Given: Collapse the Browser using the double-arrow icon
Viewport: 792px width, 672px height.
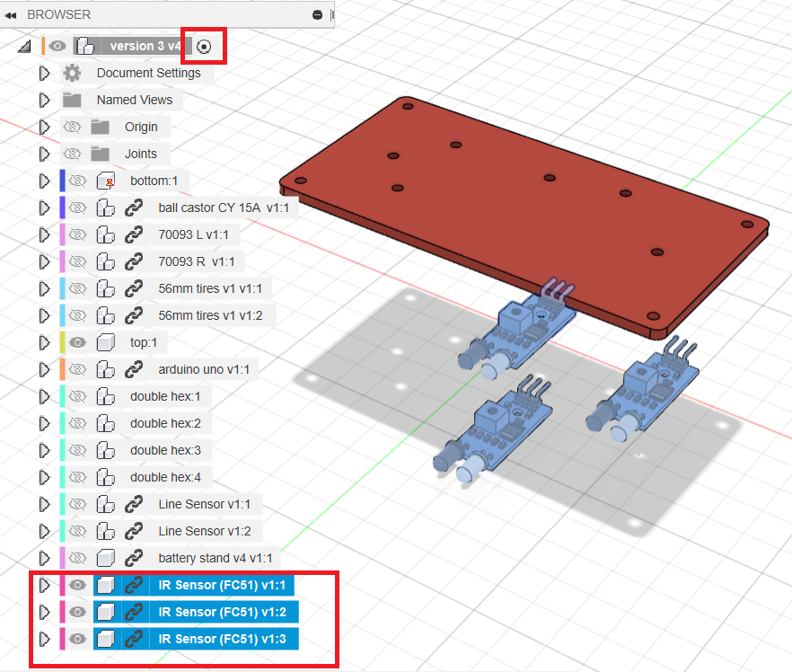Looking at the screenshot, I should coord(13,13).
